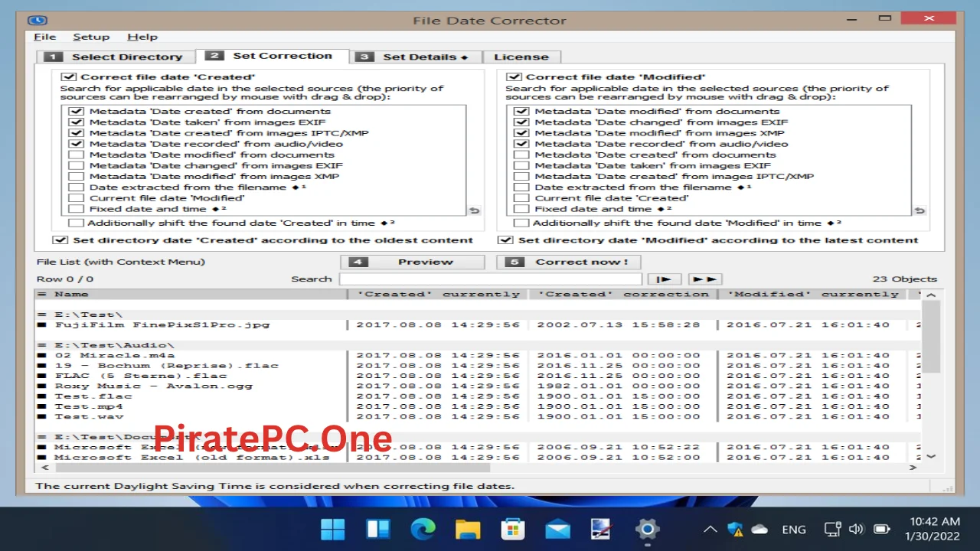Click "'Created' currently" column header
Viewport: 980px width, 551px height.
(438, 294)
